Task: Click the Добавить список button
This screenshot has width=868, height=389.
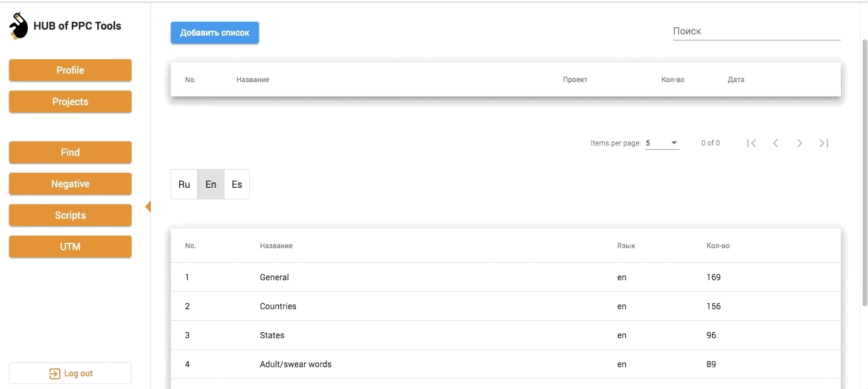Action: (215, 33)
